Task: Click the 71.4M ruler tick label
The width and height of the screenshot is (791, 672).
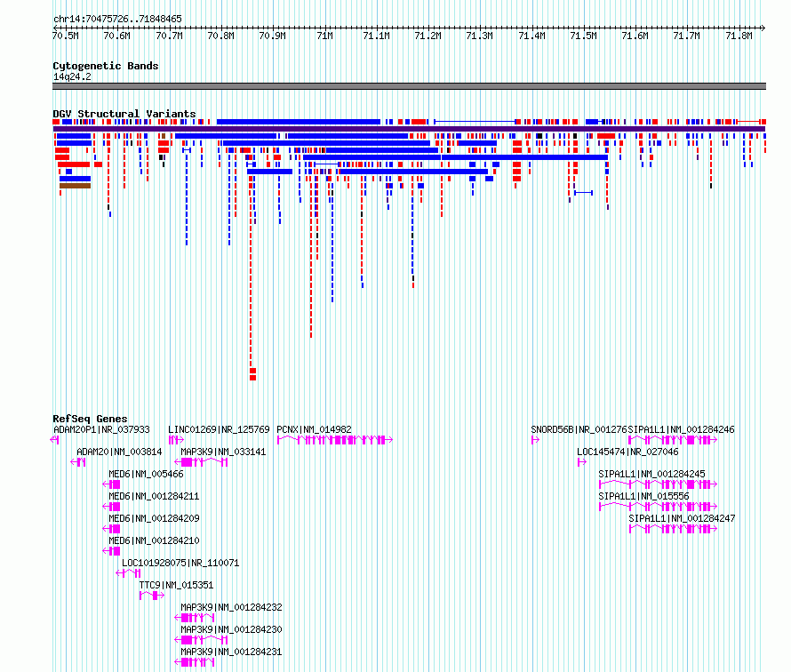Action: [531, 36]
